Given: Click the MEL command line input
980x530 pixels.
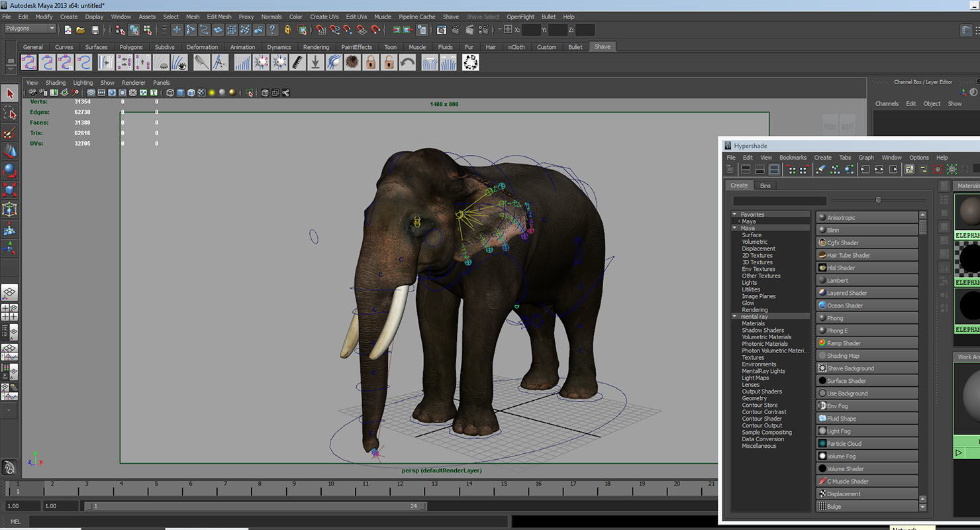Looking at the screenshot, I should tap(268, 521).
